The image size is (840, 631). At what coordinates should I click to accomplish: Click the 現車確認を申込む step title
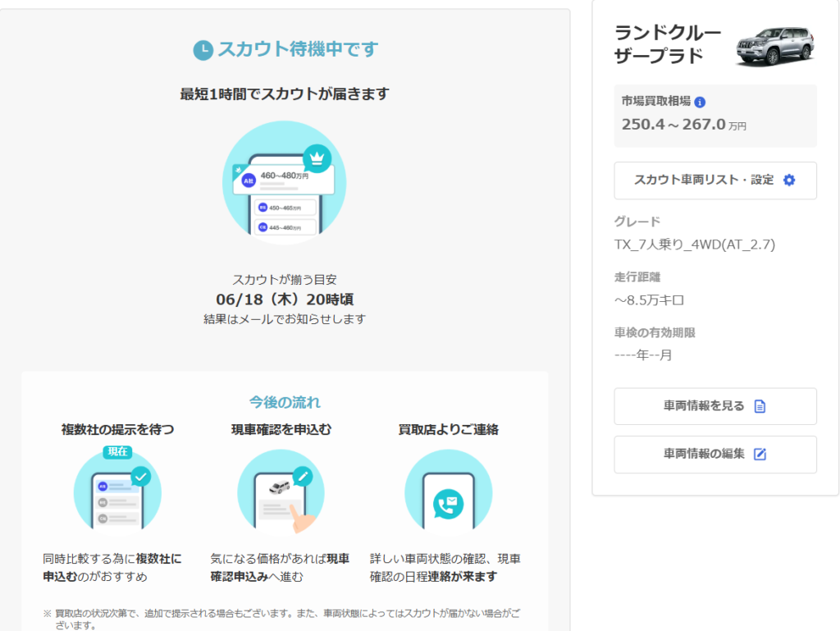pyautogui.click(x=281, y=430)
